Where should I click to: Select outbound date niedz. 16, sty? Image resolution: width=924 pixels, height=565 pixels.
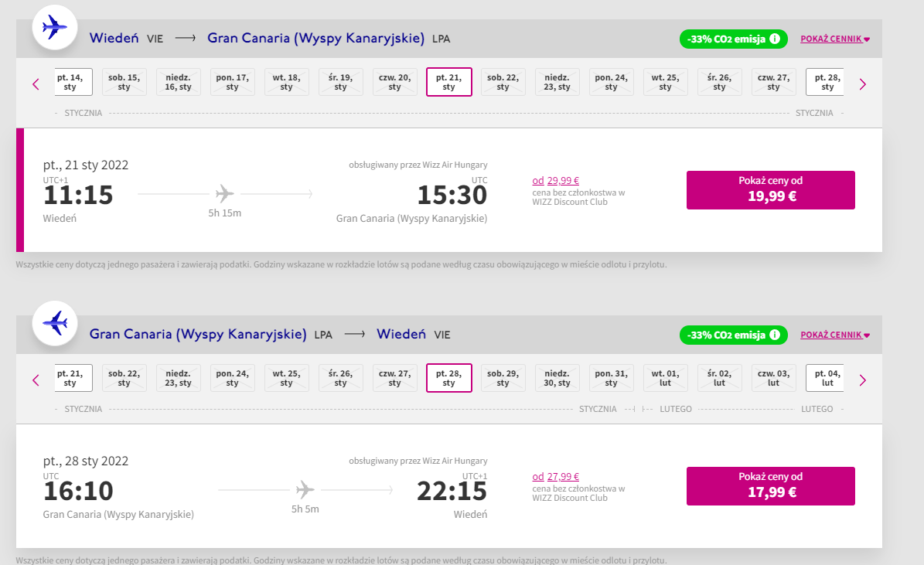tap(179, 82)
